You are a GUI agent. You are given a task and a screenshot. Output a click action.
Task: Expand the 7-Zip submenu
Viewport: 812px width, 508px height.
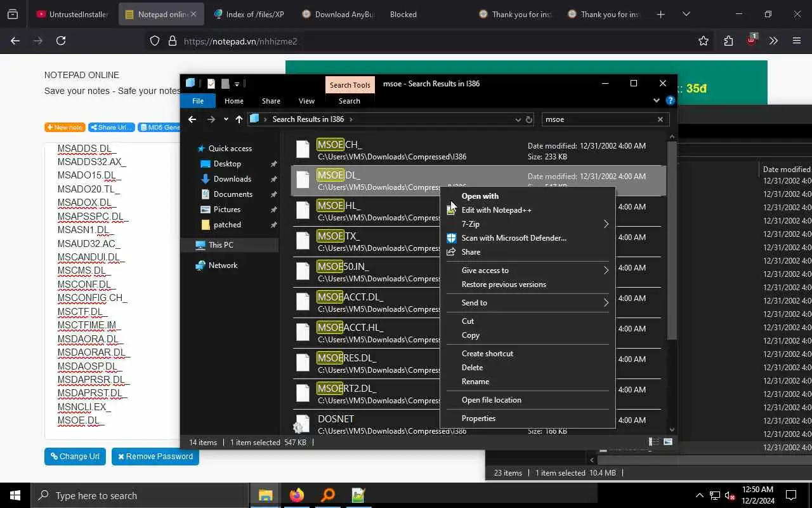click(x=606, y=224)
